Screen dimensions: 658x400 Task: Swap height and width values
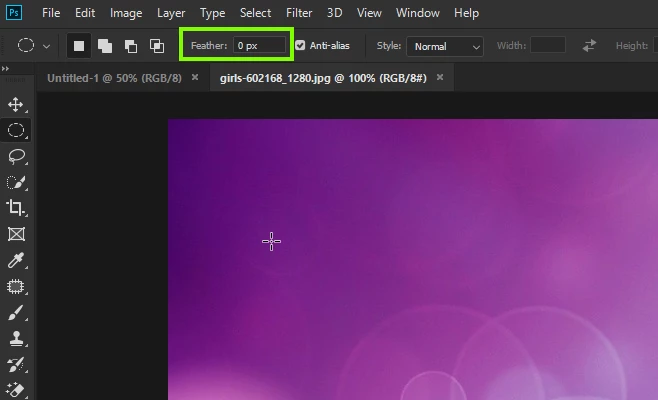click(x=589, y=45)
